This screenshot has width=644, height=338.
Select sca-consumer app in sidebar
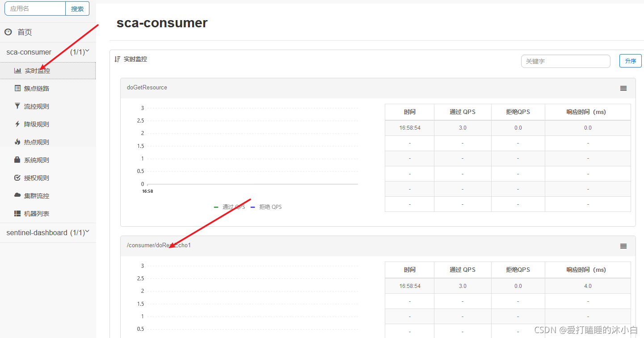(x=29, y=52)
